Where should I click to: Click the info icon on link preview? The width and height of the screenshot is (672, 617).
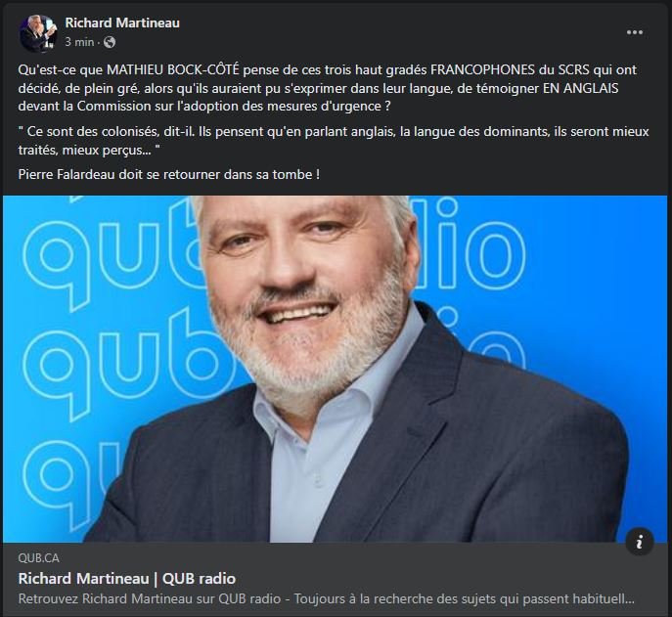(640, 542)
